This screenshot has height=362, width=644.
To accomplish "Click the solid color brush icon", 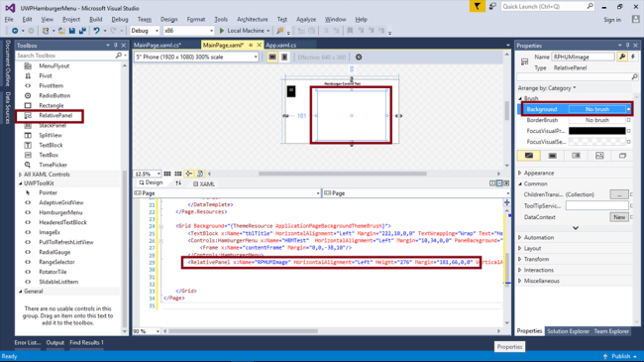I will (x=553, y=156).
